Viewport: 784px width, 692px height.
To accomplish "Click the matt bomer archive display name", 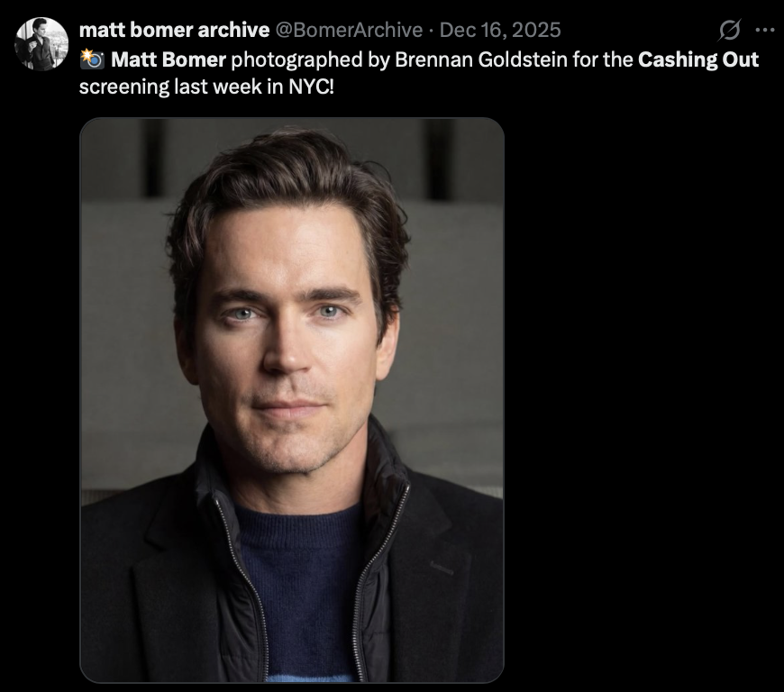I will coord(174,30).
